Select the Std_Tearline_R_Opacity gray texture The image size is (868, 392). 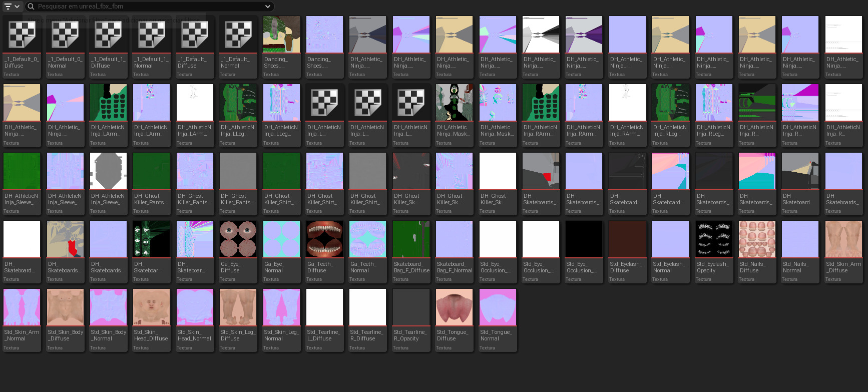[x=411, y=320]
